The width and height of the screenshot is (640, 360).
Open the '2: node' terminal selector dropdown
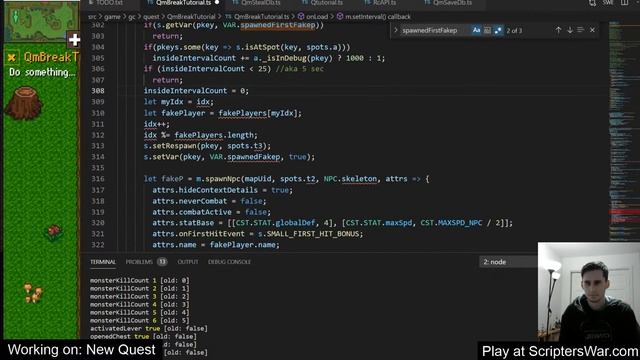[508, 262]
